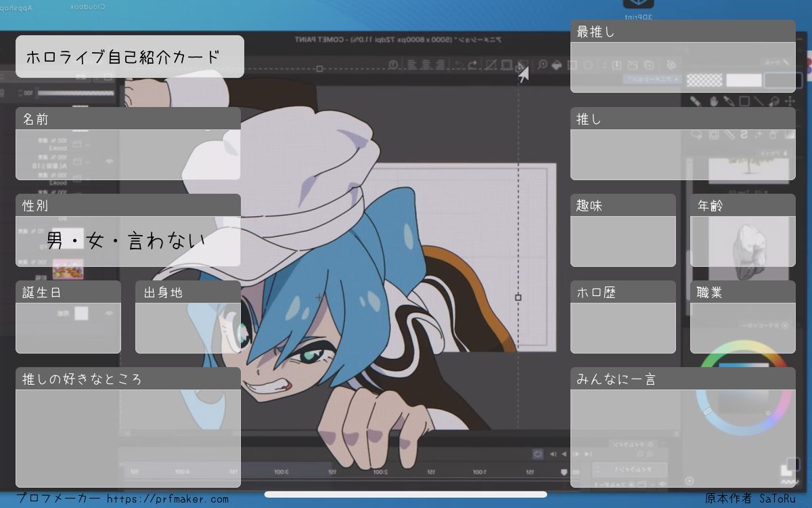Screen dimensions: 812x508
Task: Click the square frame icon in toolbar
Action: click(507, 65)
